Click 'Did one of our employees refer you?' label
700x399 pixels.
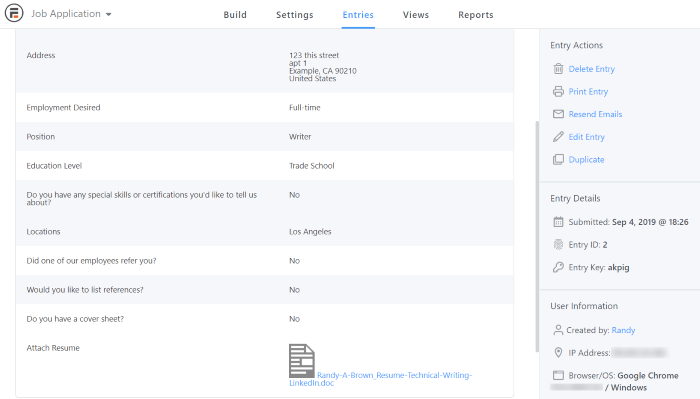click(x=92, y=261)
